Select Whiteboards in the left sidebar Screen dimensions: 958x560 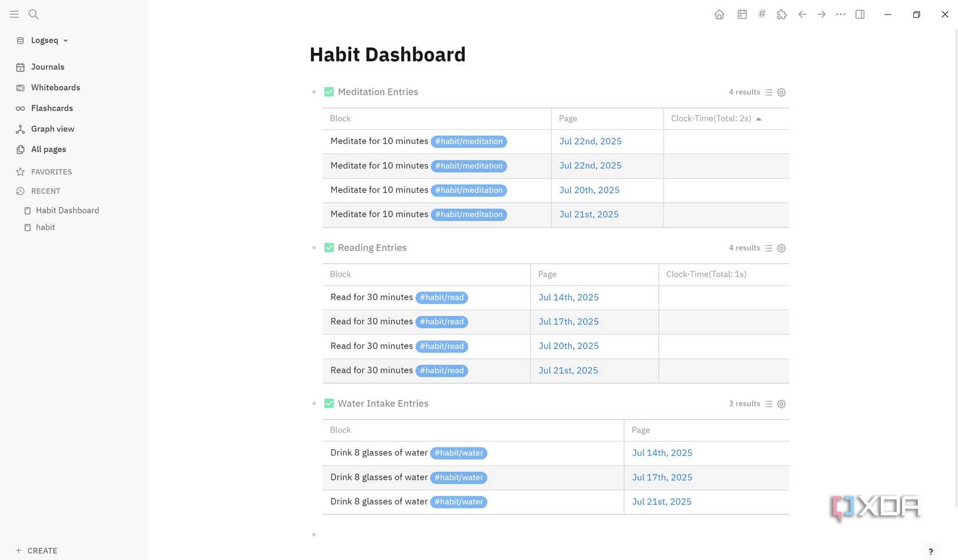coord(55,87)
